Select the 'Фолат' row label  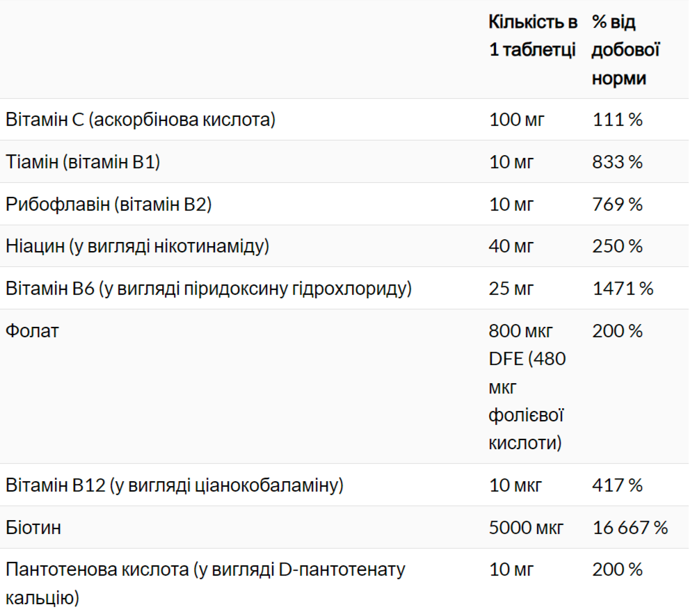coord(32,331)
